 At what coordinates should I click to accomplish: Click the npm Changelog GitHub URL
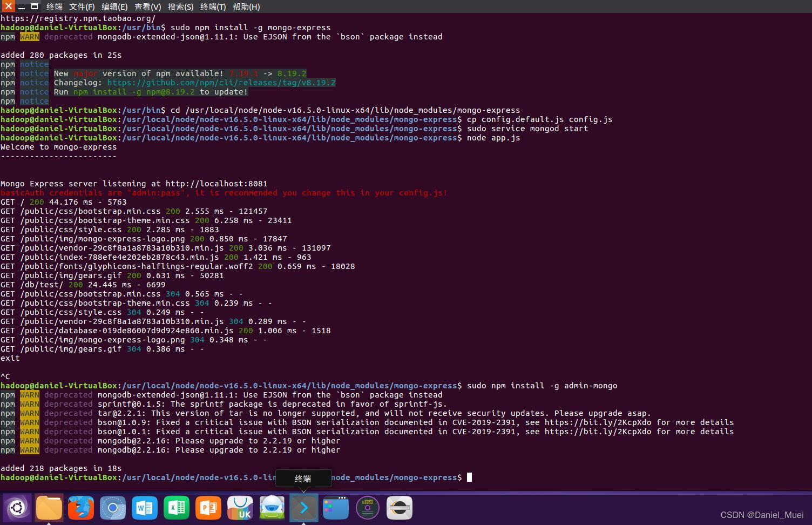click(221, 83)
